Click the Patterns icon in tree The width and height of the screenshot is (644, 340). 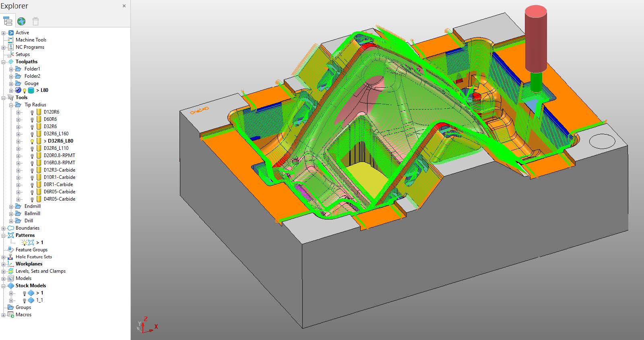11,235
